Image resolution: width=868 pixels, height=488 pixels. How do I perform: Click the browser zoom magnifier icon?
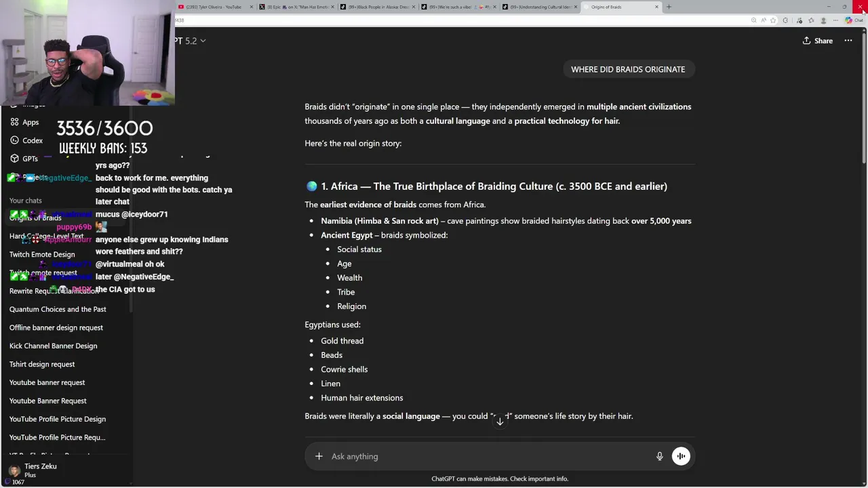click(x=753, y=20)
